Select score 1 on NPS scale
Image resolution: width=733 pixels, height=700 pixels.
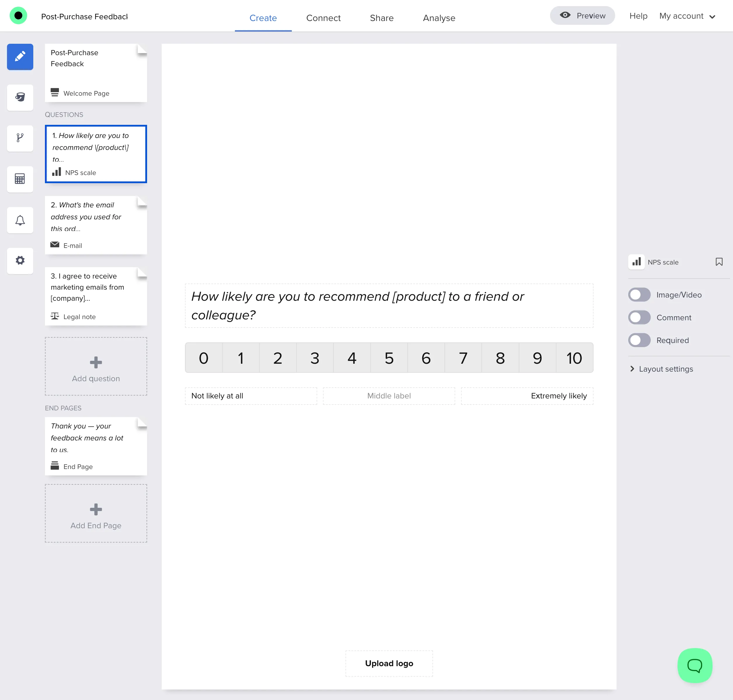pos(241,358)
